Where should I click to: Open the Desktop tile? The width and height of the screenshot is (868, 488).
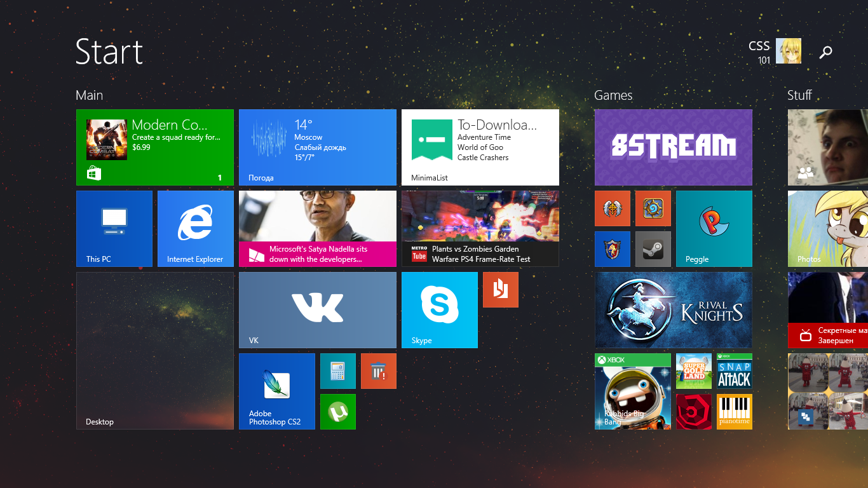pos(155,351)
